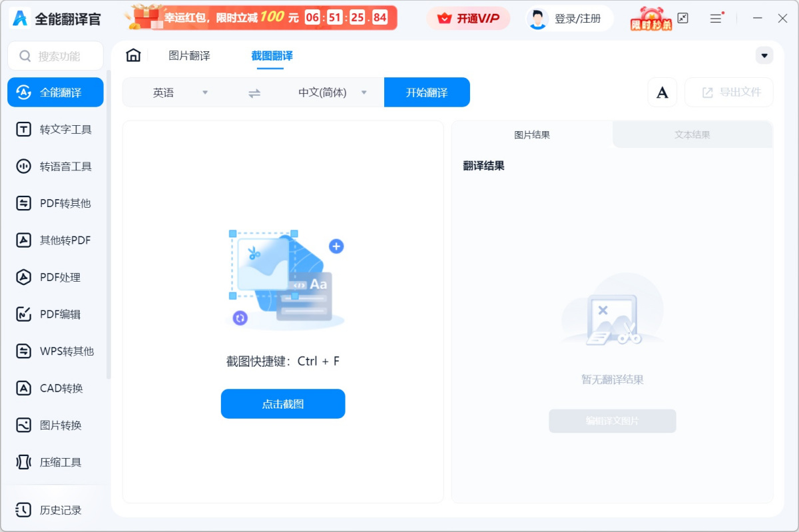
Task: Select the CAD转换 tool in sidebar
Action: tap(55, 388)
